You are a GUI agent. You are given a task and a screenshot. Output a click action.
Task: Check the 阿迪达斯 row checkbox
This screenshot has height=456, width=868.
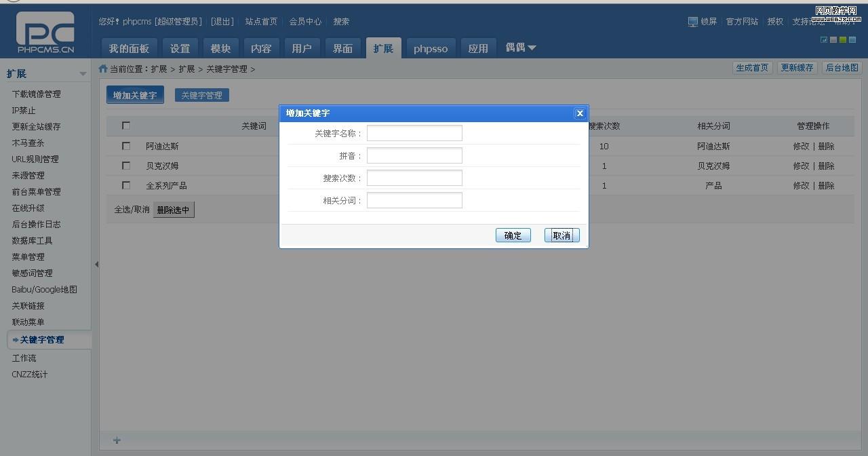coord(126,146)
